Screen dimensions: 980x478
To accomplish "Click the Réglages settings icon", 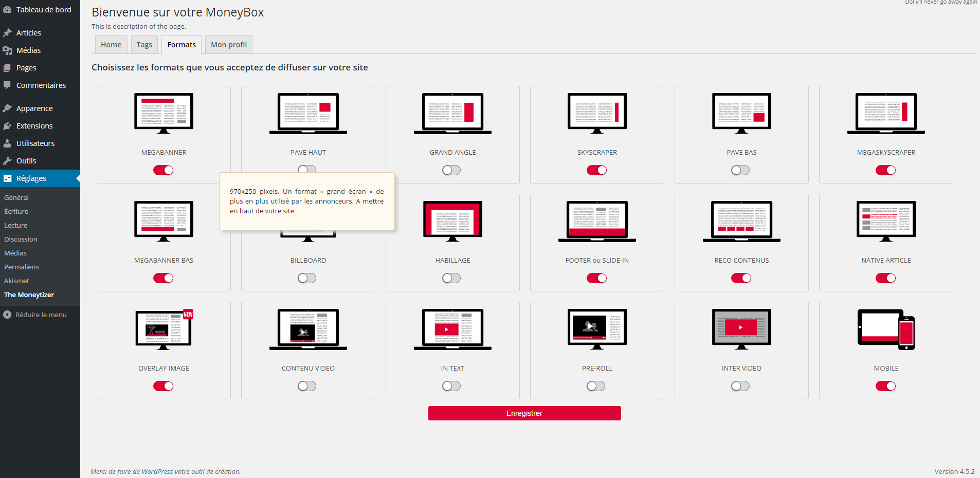I will click(x=7, y=178).
